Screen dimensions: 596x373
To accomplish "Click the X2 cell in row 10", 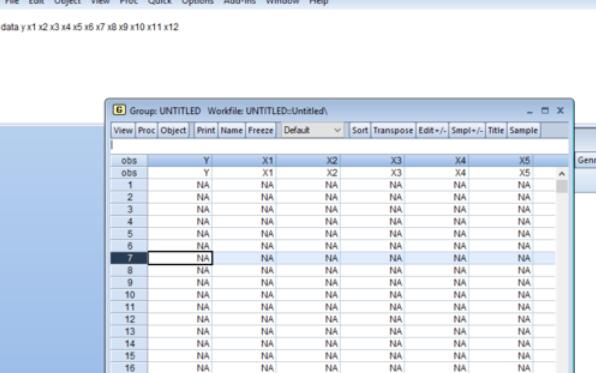I will tap(308, 295).
